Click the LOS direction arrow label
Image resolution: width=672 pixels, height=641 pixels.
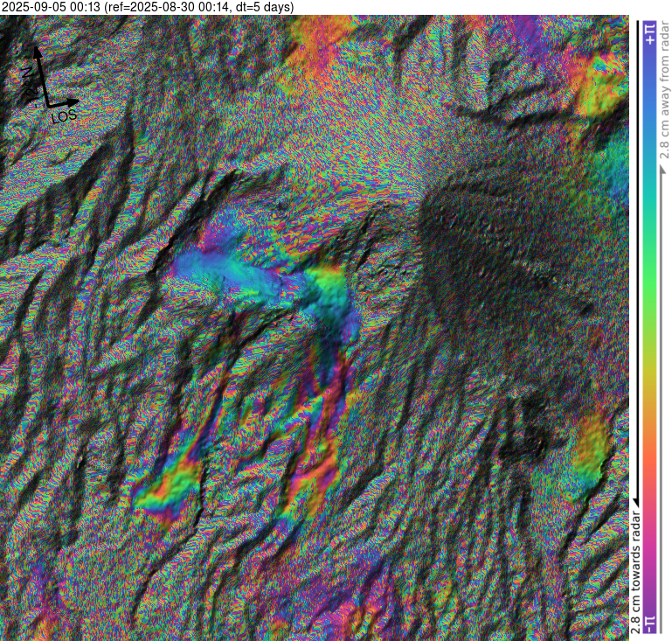(x=64, y=115)
